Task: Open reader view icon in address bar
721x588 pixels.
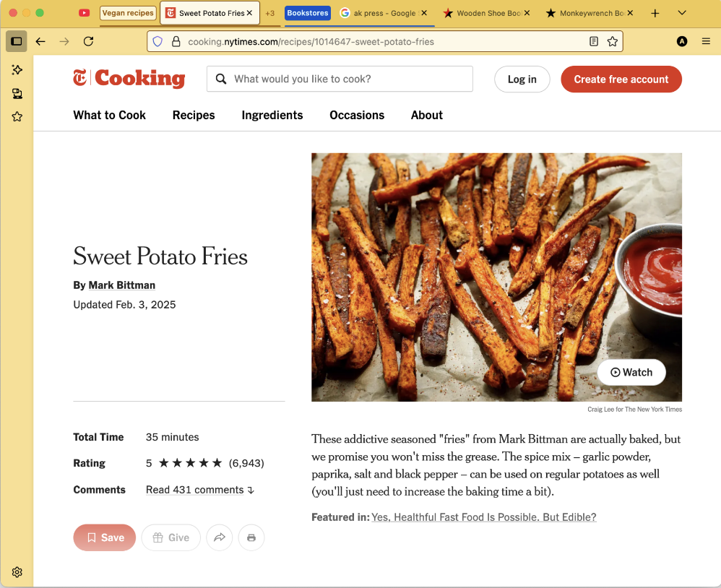Action: (594, 41)
